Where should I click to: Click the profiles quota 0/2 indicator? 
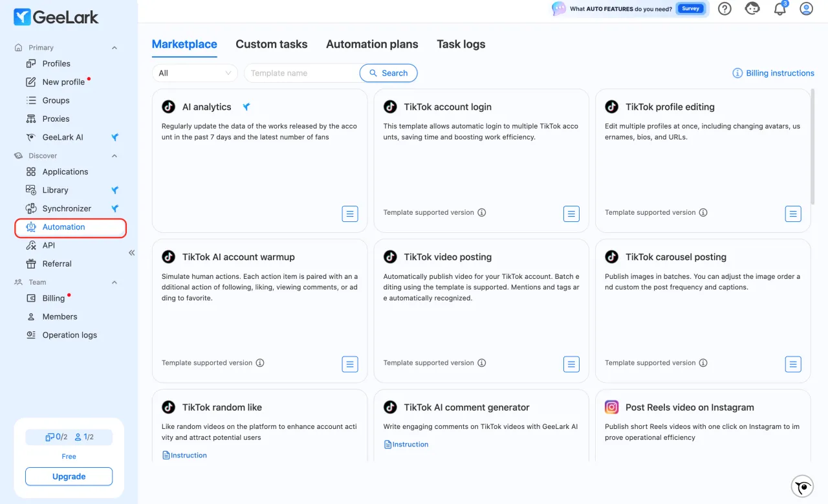tap(56, 437)
